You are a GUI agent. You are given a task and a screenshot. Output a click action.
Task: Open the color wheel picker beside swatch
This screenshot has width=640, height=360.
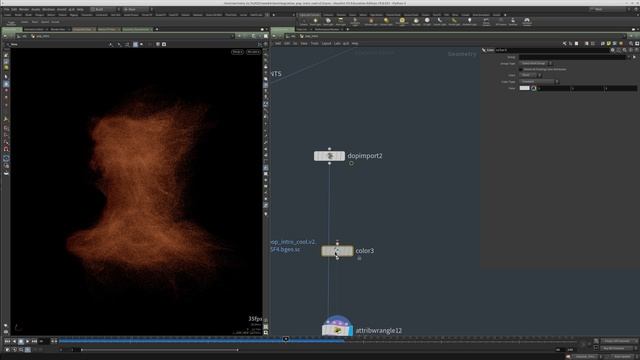point(533,88)
